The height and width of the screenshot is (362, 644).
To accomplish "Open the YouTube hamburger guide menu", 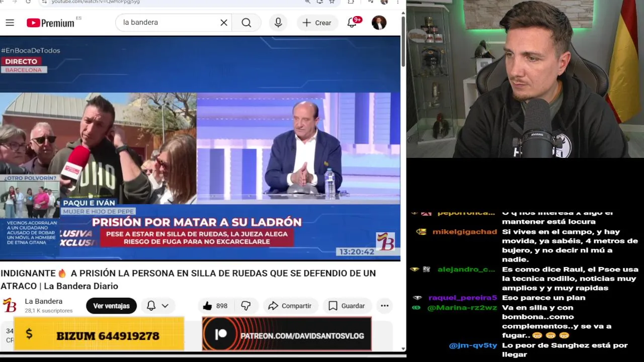I will 10,23.
